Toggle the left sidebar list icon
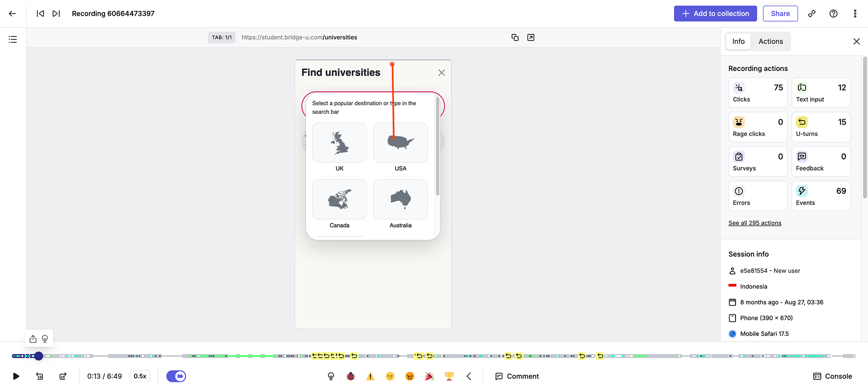Screen dimensions: 868x392 pos(13,40)
